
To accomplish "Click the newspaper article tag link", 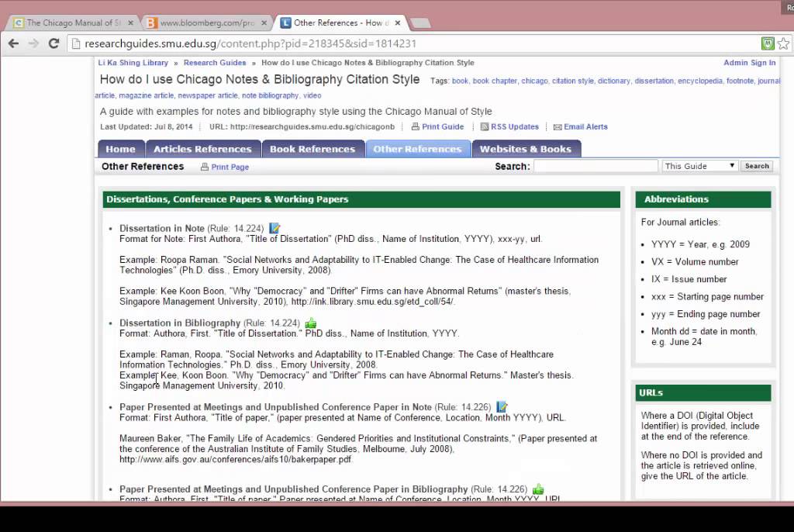I will tap(208, 95).
